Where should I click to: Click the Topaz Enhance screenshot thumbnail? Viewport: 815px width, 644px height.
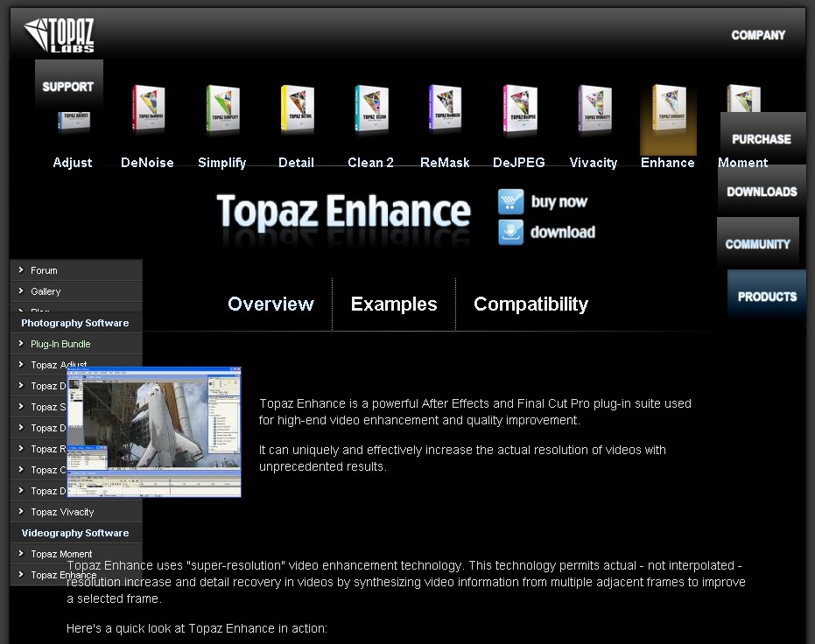pos(154,432)
